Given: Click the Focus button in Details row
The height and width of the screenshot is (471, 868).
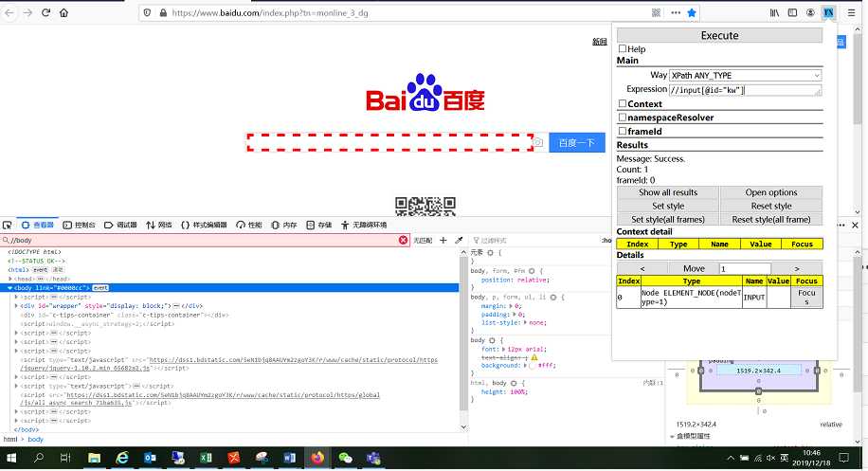Looking at the screenshot, I should click(806, 298).
